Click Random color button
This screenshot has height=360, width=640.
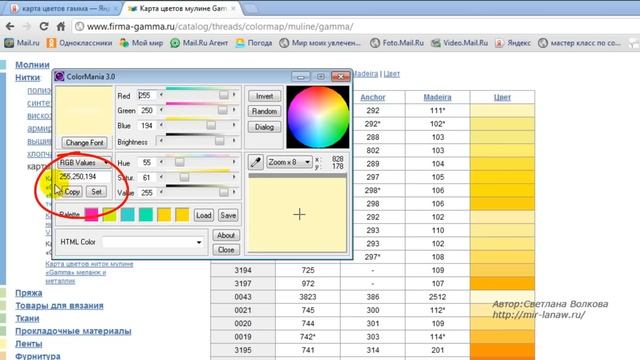tap(264, 111)
